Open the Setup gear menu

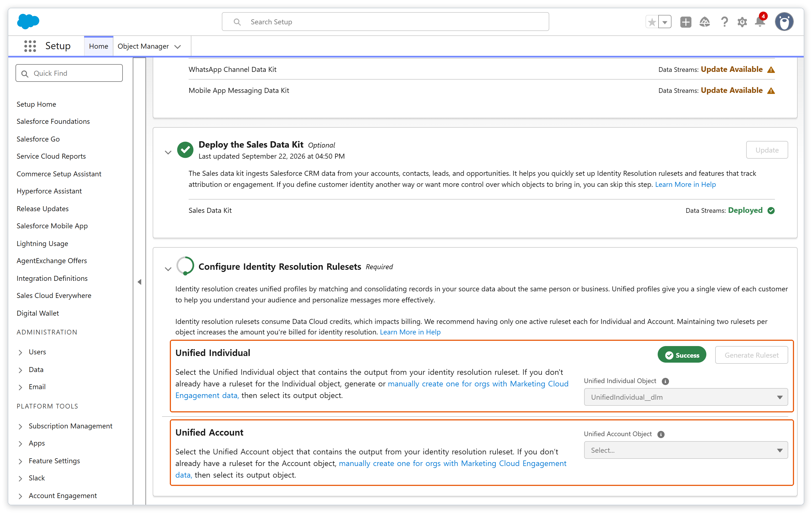pos(742,22)
